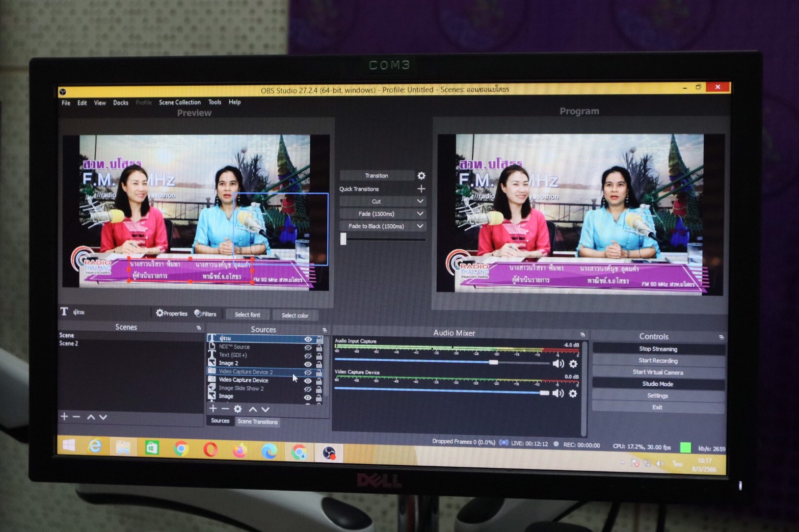Open source properties gear in Sources toolbar
Viewport: 799px width, 532px height.
[x=237, y=409]
